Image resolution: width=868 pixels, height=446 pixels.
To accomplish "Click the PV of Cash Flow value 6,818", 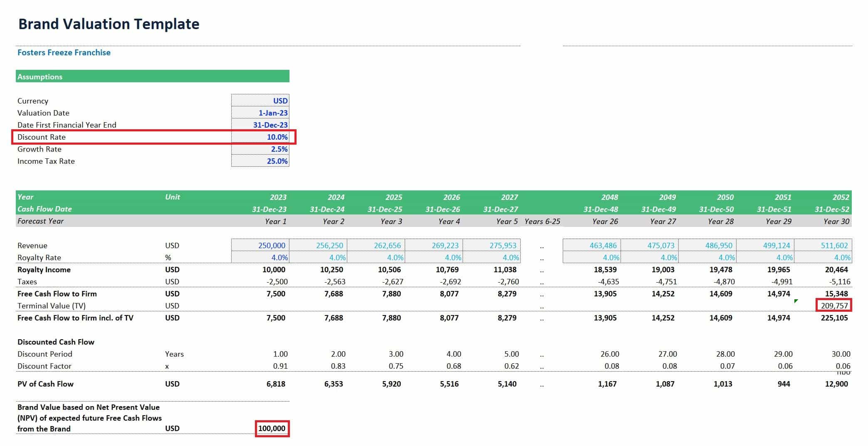I will pyautogui.click(x=276, y=384).
